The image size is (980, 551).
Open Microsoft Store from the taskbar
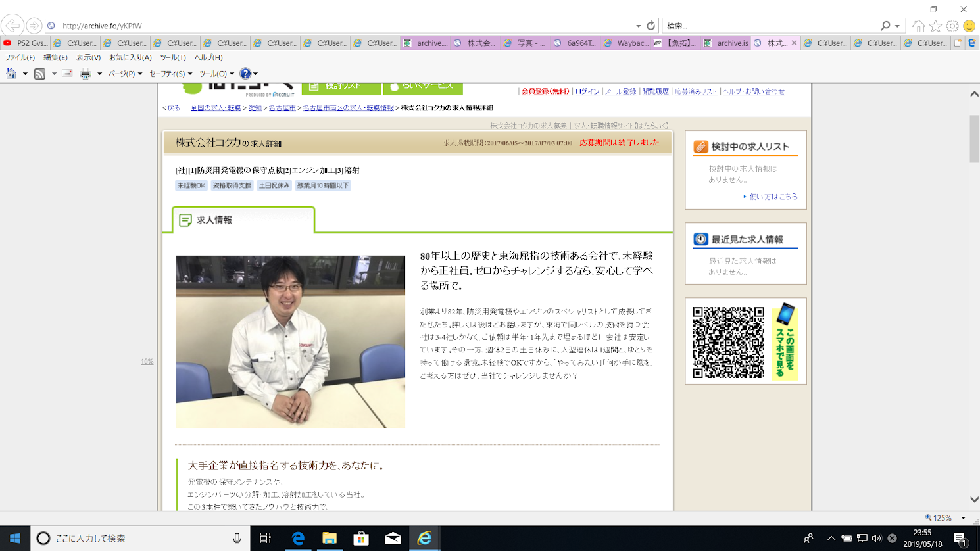(x=361, y=539)
